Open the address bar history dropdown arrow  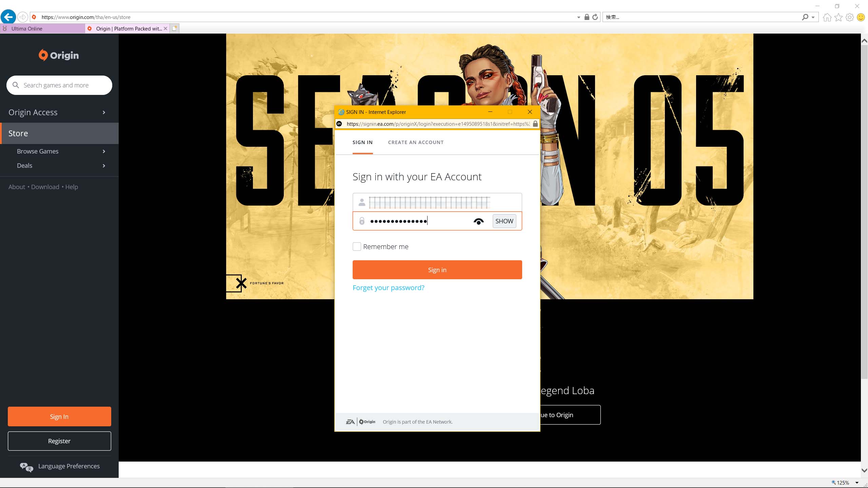coord(578,17)
